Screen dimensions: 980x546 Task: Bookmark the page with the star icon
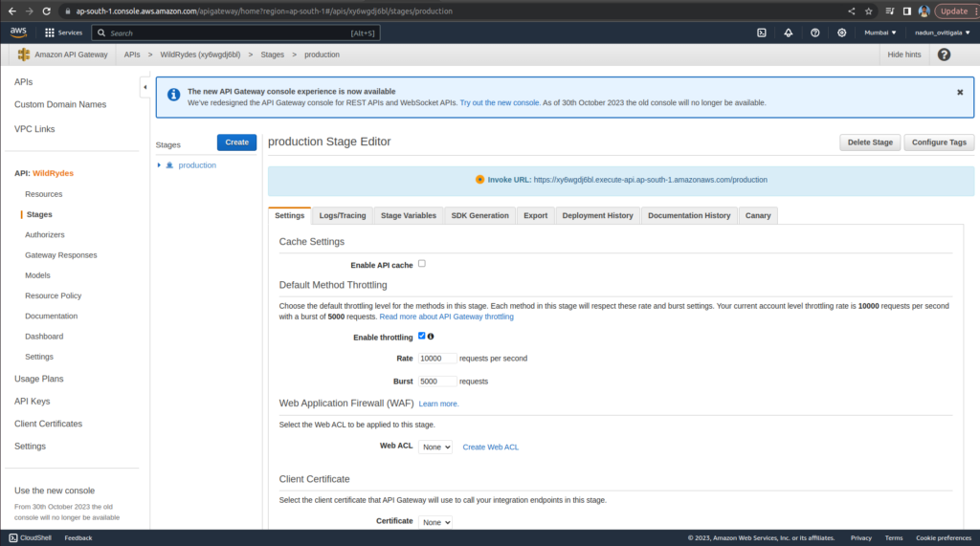[868, 11]
